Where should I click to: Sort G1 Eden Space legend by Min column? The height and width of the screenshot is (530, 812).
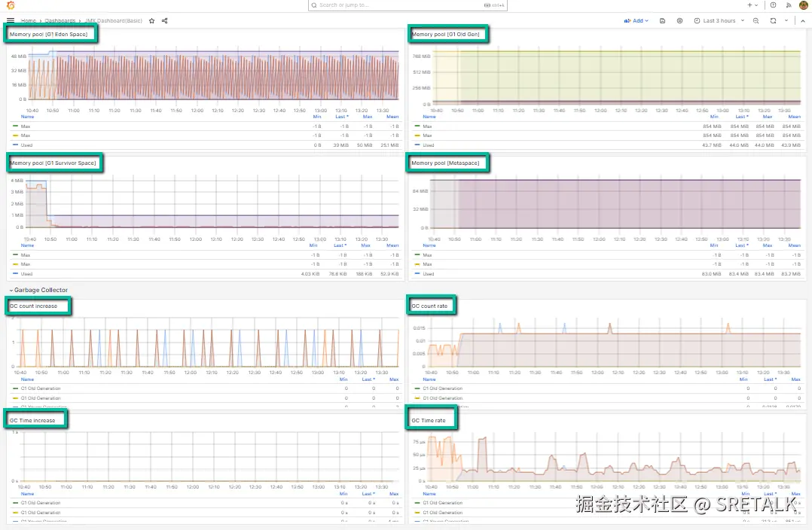pos(317,117)
